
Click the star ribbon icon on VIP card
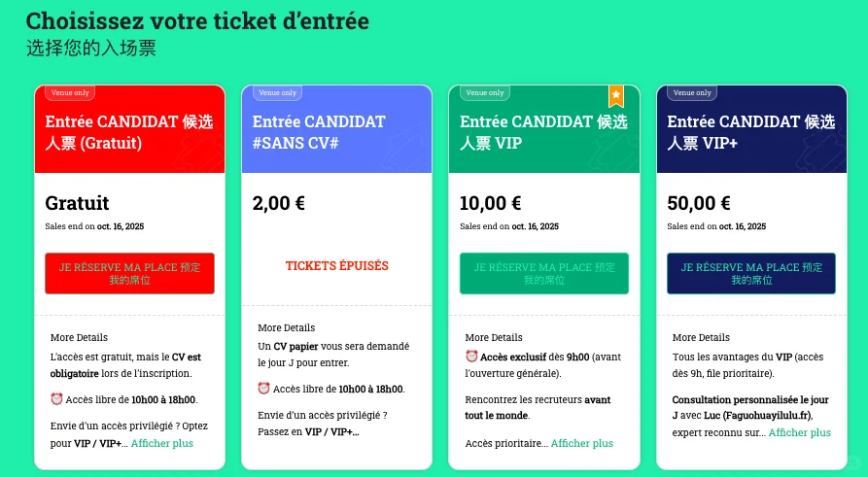616,95
